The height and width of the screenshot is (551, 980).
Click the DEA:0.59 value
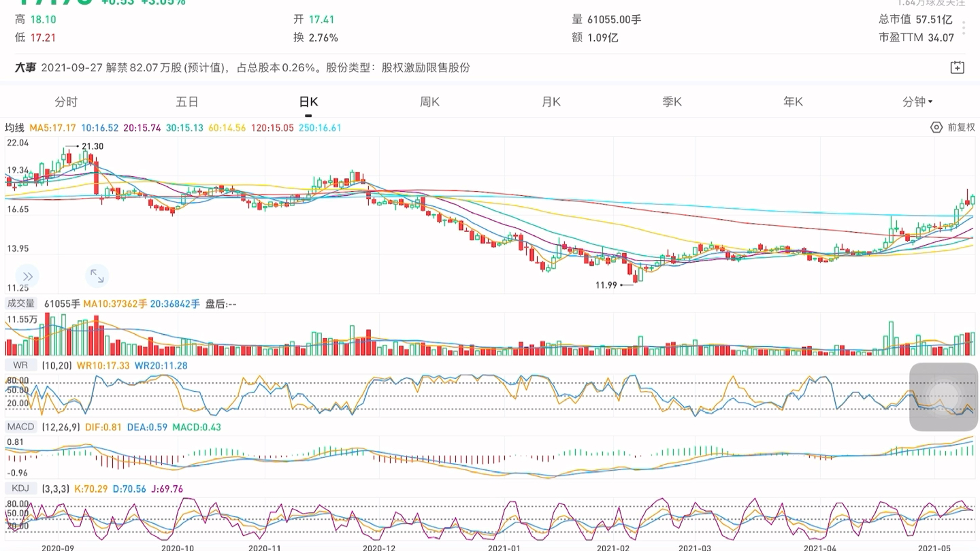[147, 427]
